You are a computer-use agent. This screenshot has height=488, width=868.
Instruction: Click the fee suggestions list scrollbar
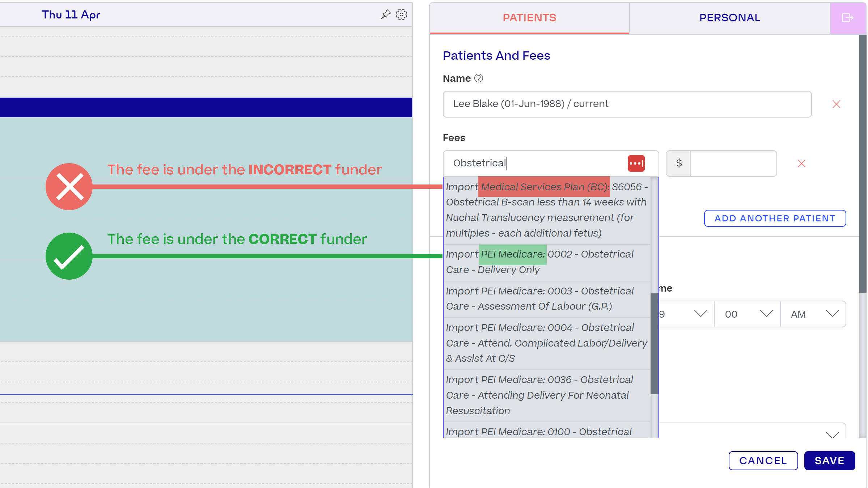point(654,343)
